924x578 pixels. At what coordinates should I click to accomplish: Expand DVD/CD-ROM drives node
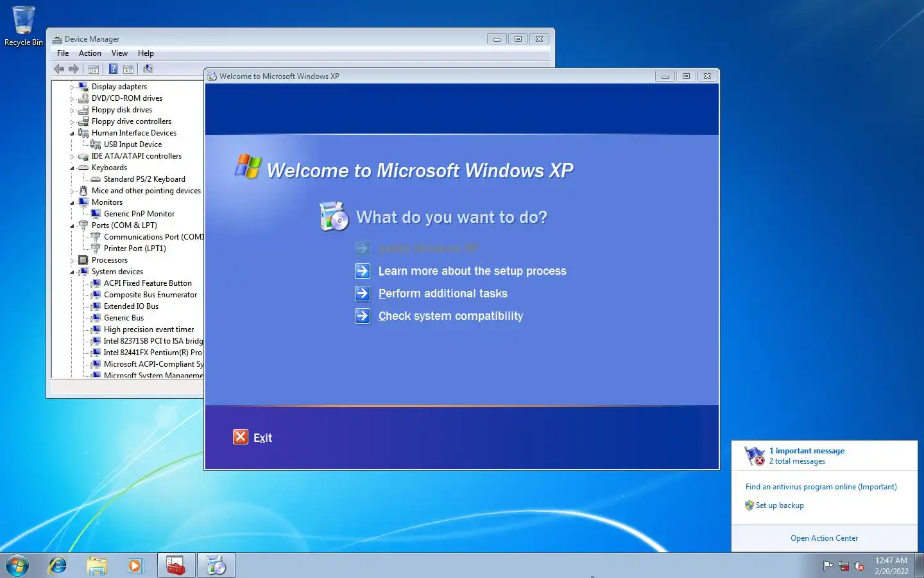(72, 99)
